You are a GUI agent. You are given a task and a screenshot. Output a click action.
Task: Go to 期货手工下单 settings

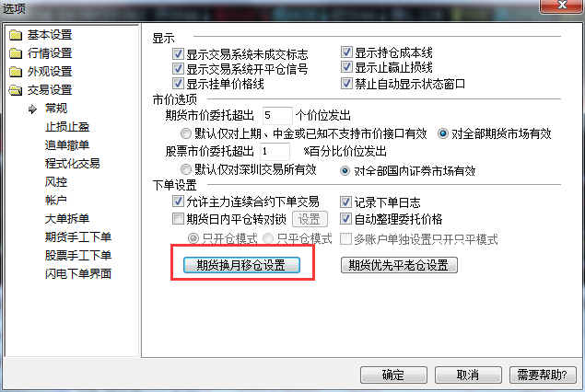78,236
